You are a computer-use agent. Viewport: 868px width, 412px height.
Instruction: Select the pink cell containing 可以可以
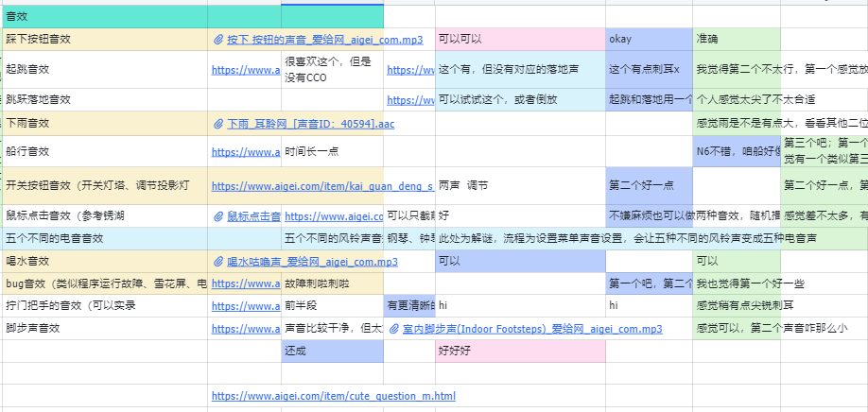tap(519, 40)
